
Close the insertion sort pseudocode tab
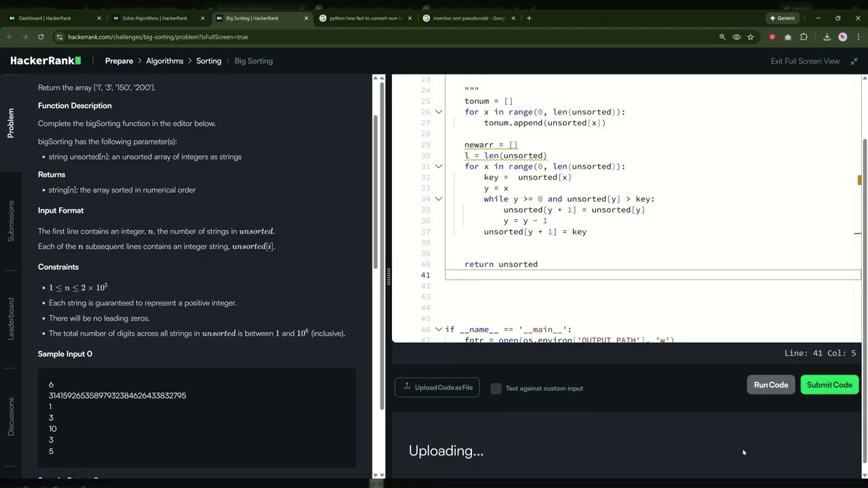click(x=513, y=18)
